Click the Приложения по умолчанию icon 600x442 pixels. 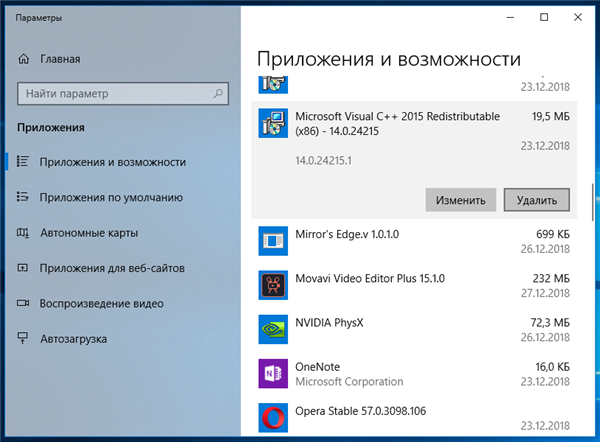pos(23,197)
